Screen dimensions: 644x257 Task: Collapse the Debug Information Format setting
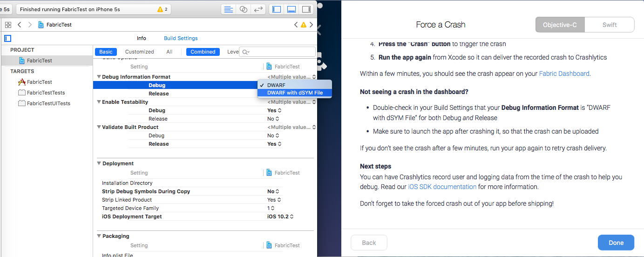pyautogui.click(x=99, y=77)
